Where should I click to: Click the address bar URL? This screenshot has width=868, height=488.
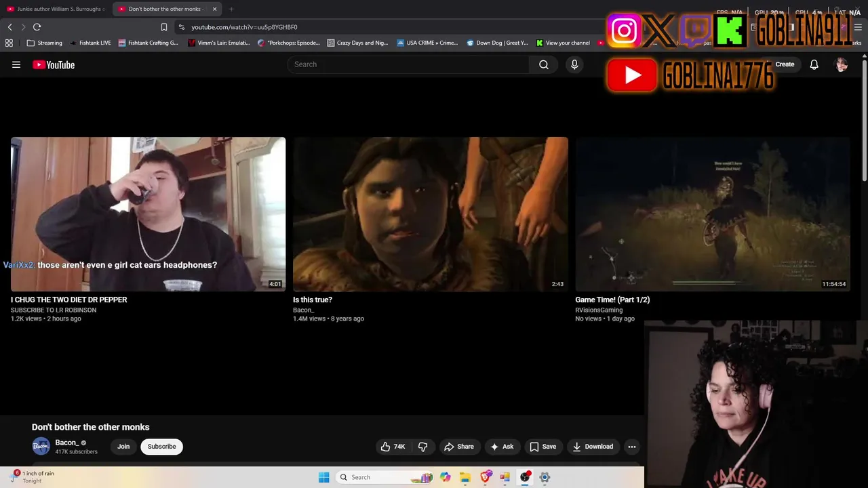[x=244, y=27]
